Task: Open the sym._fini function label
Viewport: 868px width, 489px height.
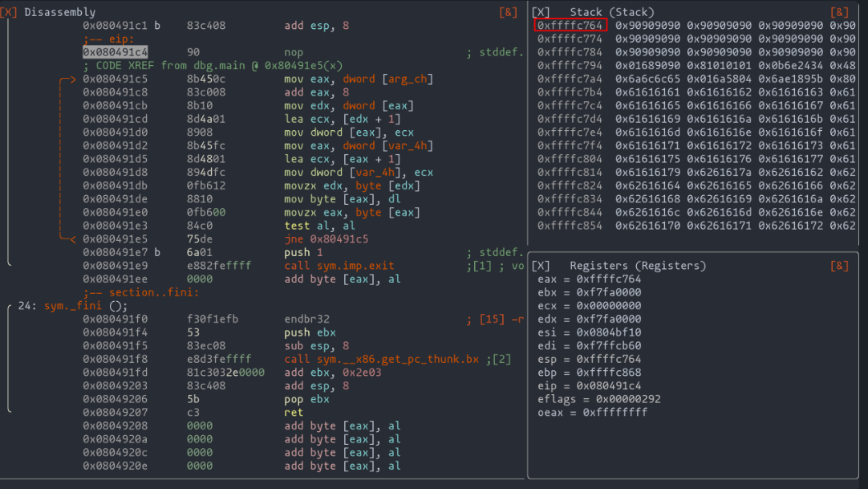Action: 85,306
